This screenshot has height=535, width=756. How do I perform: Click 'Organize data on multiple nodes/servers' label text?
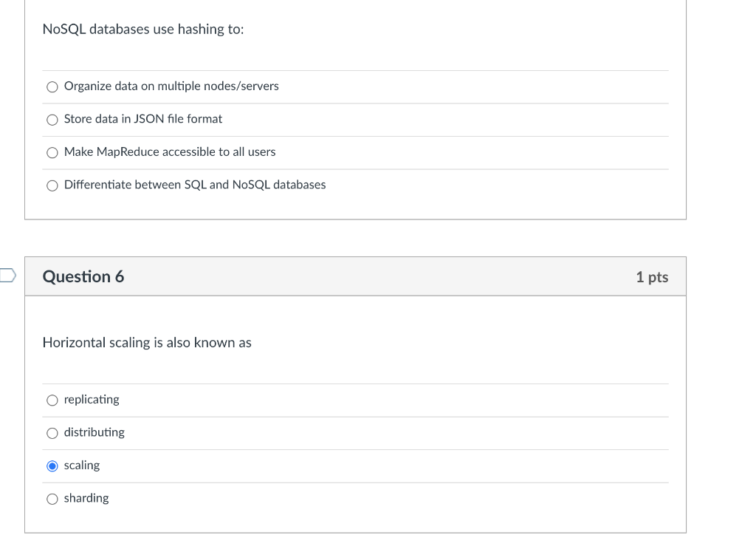(171, 86)
